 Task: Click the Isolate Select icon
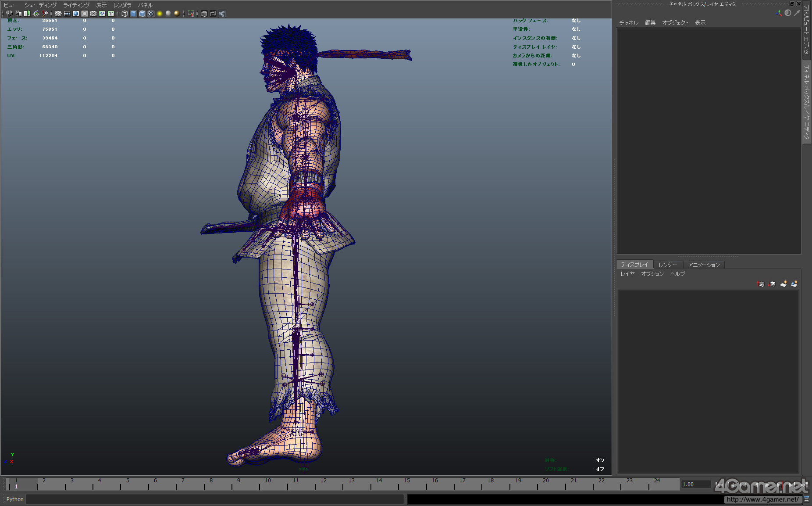(191, 14)
